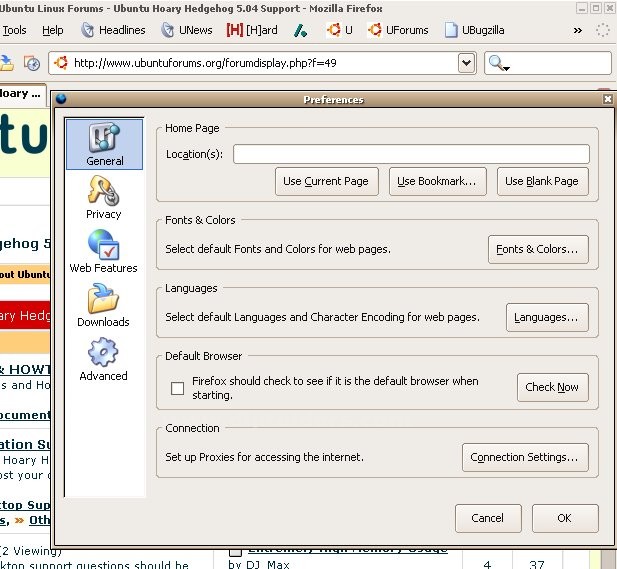The width and height of the screenshot is (617, 569).
Task: Toggle the default browser check checkbox
Action: tap(177, 388)
